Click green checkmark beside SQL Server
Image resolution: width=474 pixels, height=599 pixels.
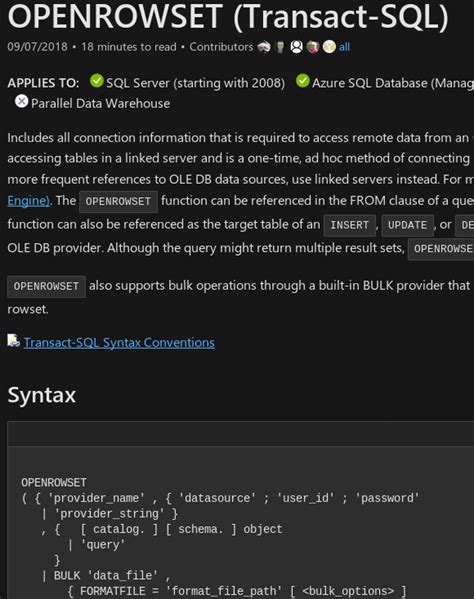[97, 81]
